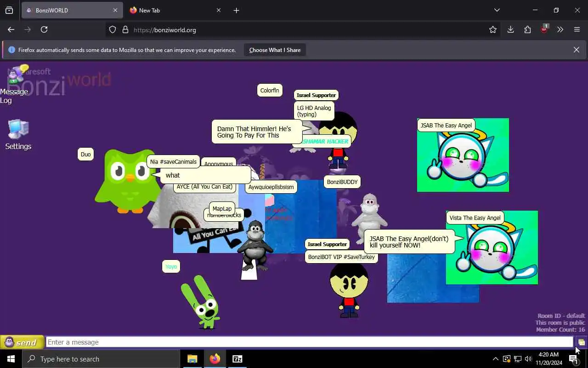Click JSAB The Easy Angel cat avatar
Image resolution: width=588 pixels, height=368 pixels.
(x=463, y=155)
